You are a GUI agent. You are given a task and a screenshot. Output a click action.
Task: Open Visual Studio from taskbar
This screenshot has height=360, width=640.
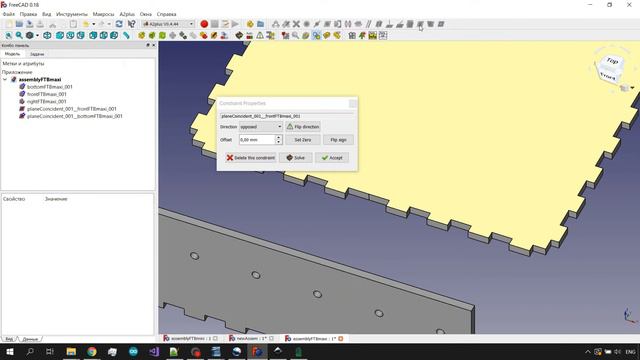pyautogui.click(x=154, y=351)
